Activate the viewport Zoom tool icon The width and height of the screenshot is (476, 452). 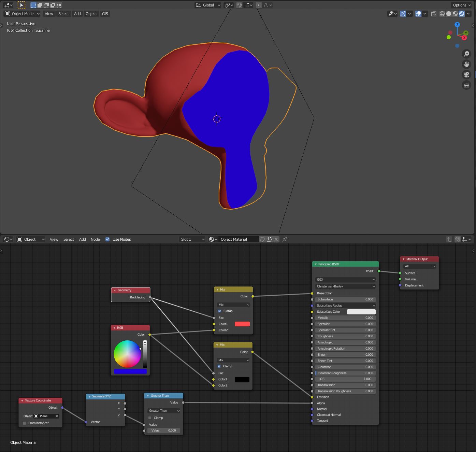click(x=466, y=54)
